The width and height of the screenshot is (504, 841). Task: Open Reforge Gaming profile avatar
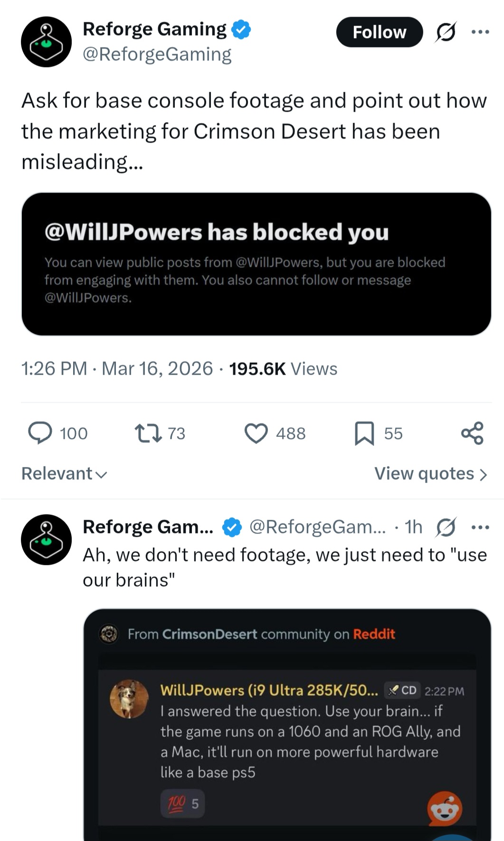coord(46,42)
